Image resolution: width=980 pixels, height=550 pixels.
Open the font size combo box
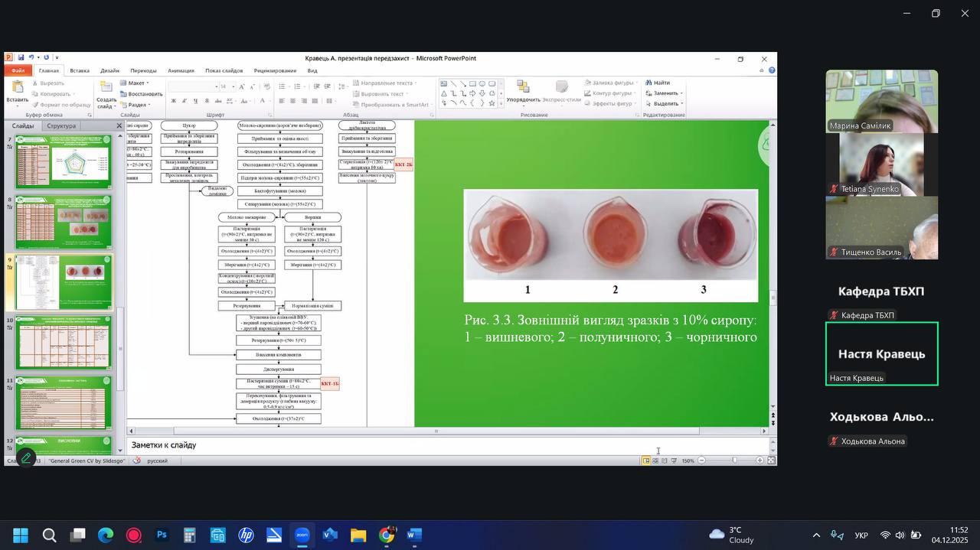pyautogui.click(x=225, y=87)
